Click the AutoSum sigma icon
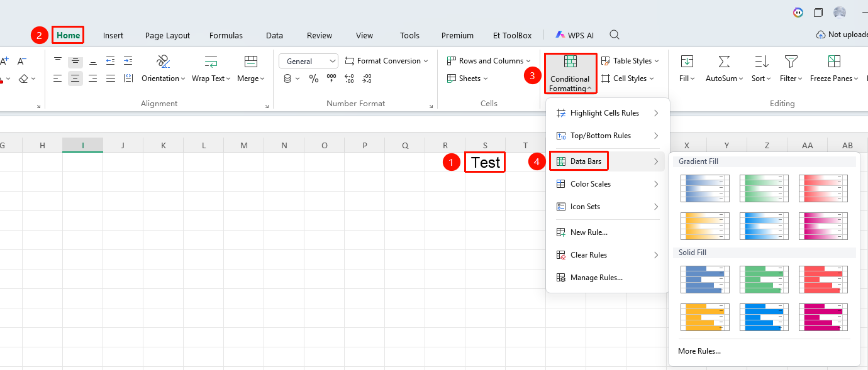This screenshot has width=868, height=370. pyautogui.click(x=724, y=61)
